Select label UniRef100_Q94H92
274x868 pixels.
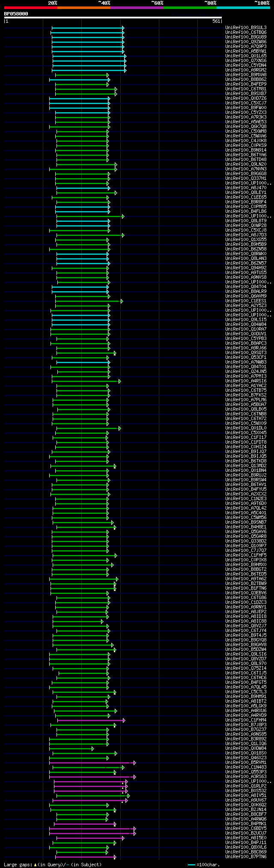click(246, 268)
